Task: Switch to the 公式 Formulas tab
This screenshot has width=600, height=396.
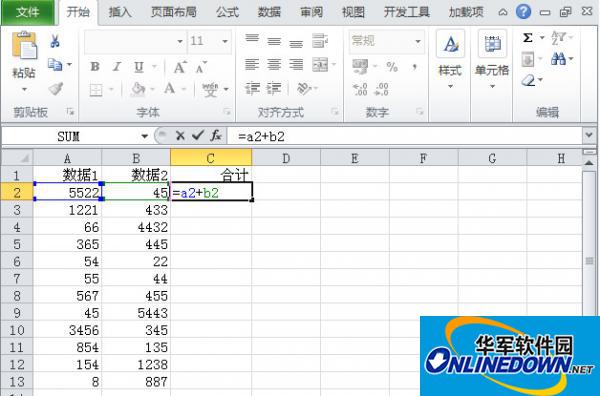Action: coord(227,12)
